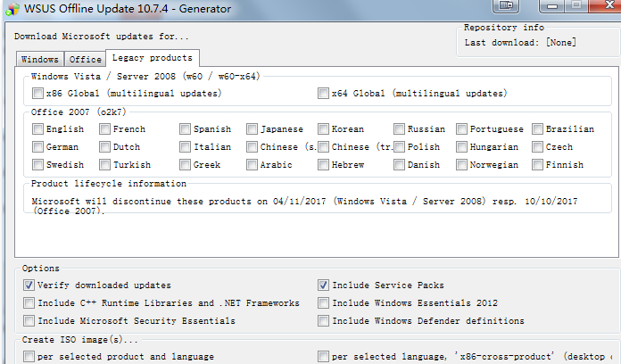Check Office 2007 Finnish

click(x=537, y=165)
